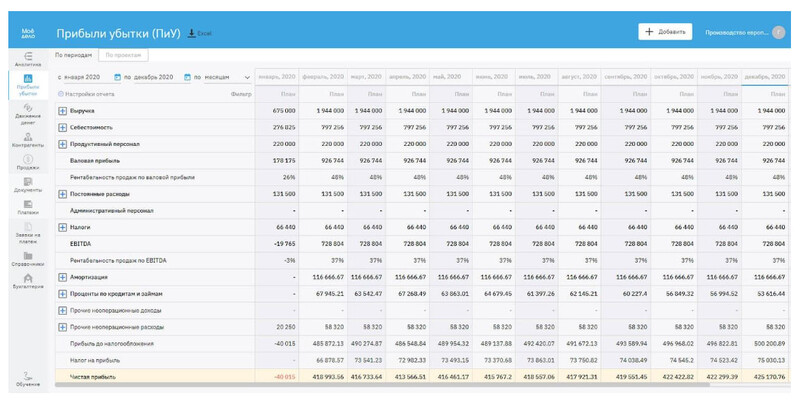800x405 pixels.
Task: Click the Чистая прибыль row label
Action: point(93,377)
